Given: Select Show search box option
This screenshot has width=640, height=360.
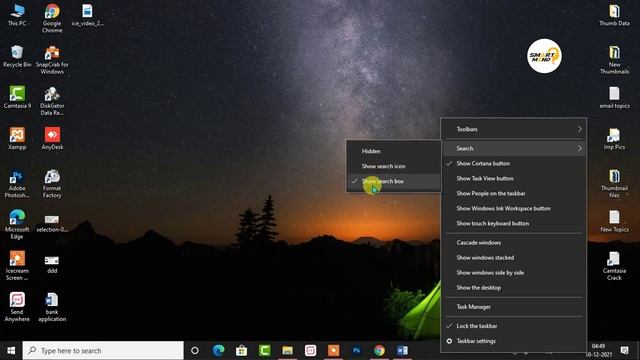Looking at the screenshot, I should tap(394, 181).
